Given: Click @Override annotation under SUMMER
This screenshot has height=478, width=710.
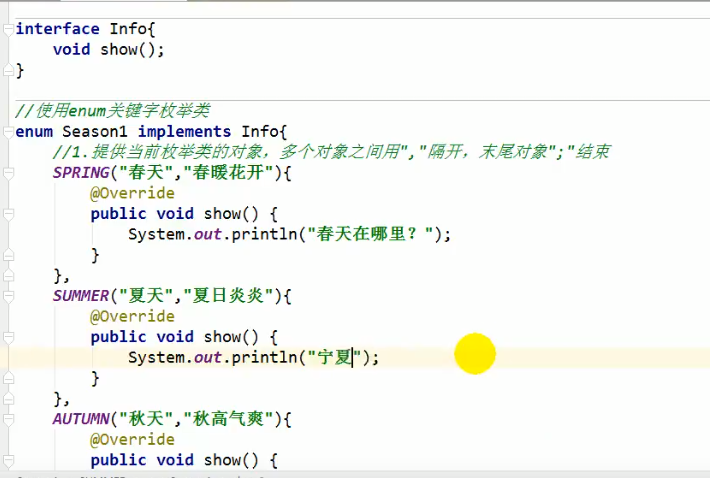Looking at the screenshot, I should (x=132, y=316).
